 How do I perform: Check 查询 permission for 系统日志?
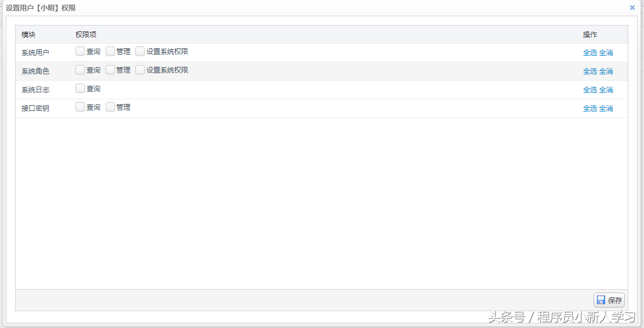coord(80,88)
